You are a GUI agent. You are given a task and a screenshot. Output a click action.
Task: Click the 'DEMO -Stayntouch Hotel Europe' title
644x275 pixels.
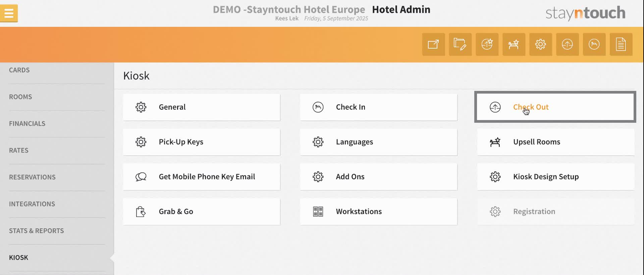pos(289,9)
